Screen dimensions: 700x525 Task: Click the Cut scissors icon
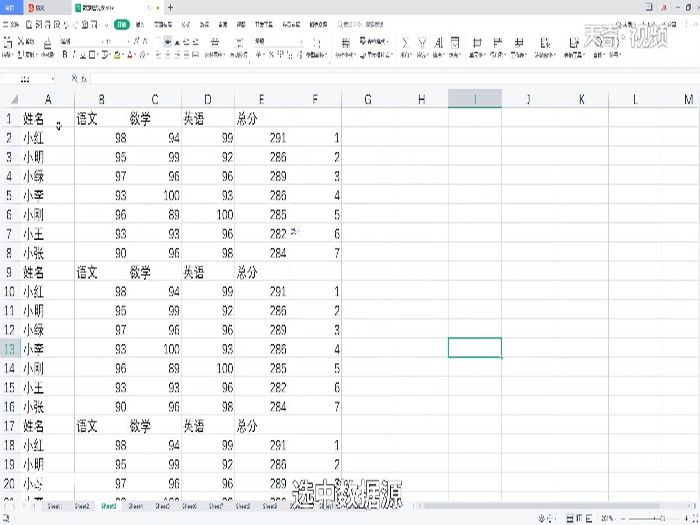pyautogui.click(x=21, y=42)
